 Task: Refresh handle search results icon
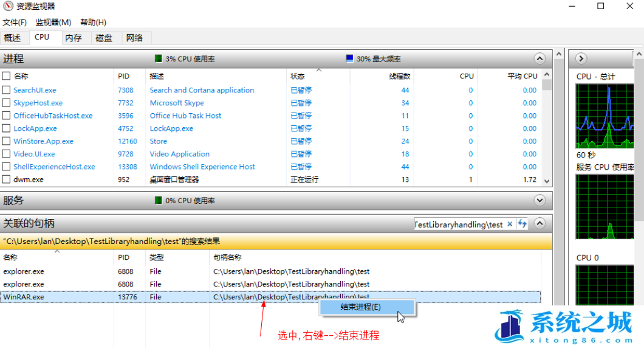tap(522, 224)
